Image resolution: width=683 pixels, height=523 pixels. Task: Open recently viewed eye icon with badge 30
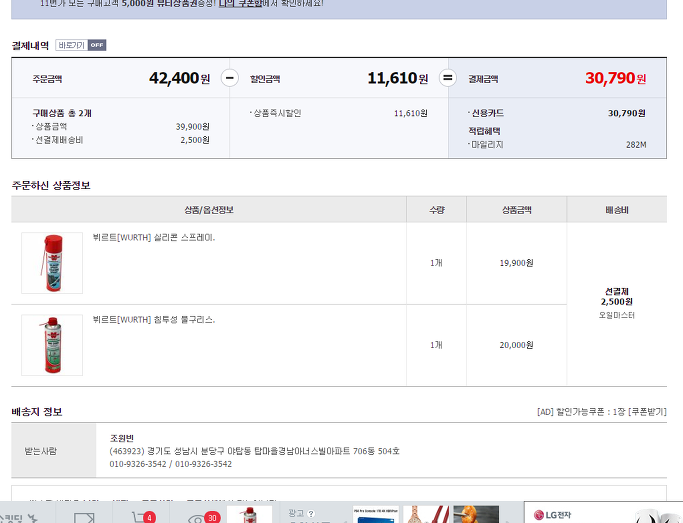tap(204, 517)
